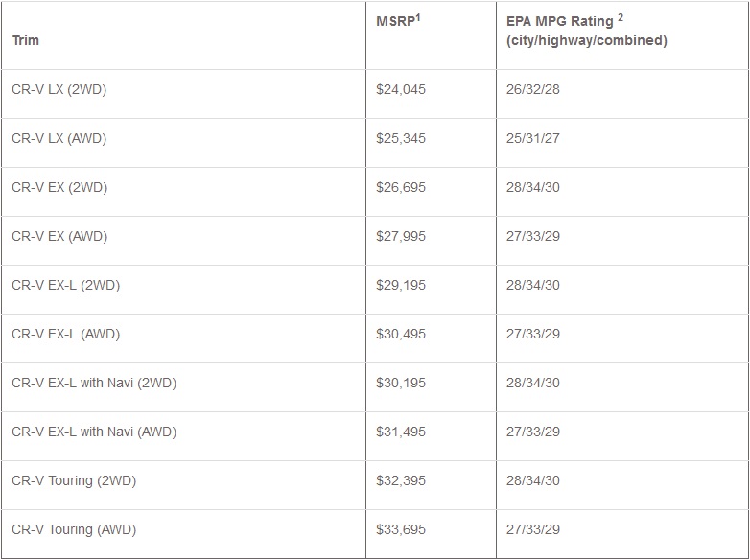
Task: Click the $32,395 price cell
Action: click(x=401, y=480)
